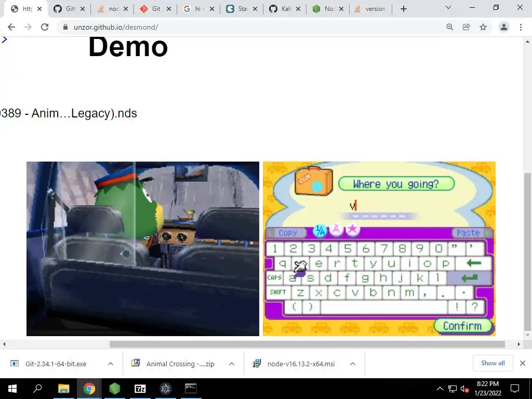The width and height of the screenshot is (532, 399).
Task: Select the star symbols round icon
Action: click(x=353, y=230)
